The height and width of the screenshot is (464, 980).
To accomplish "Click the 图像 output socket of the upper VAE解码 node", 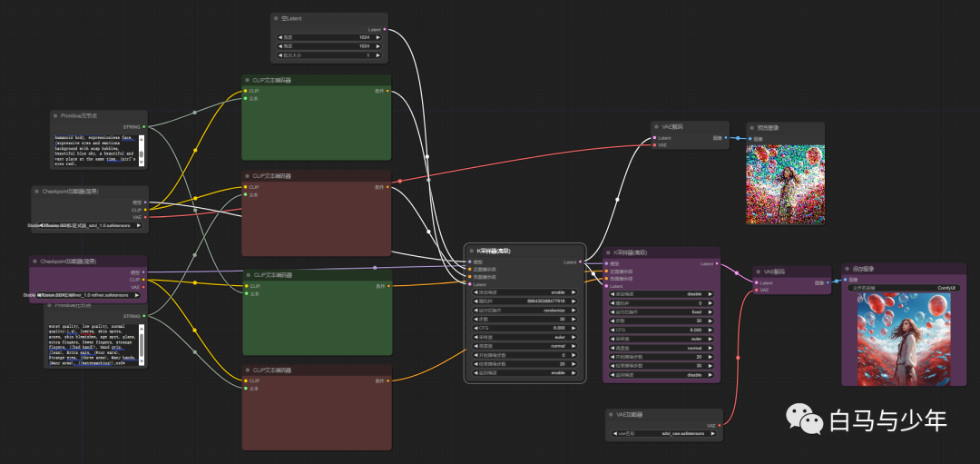I will pos(725,138).
